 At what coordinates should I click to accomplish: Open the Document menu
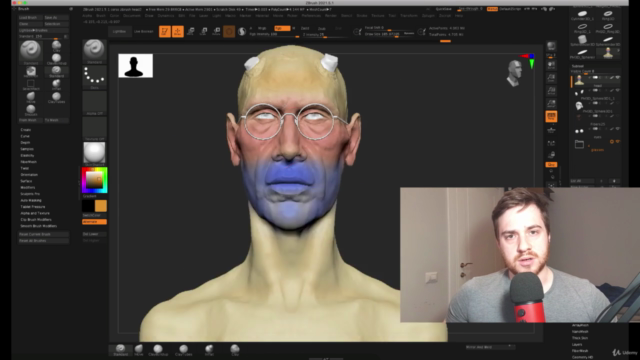point(132,16)
